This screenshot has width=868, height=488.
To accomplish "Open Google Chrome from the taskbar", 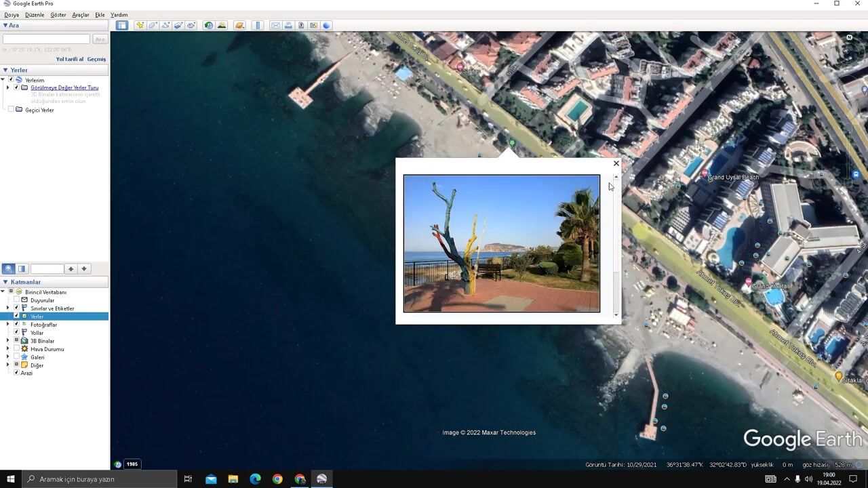I will (277, 479).
